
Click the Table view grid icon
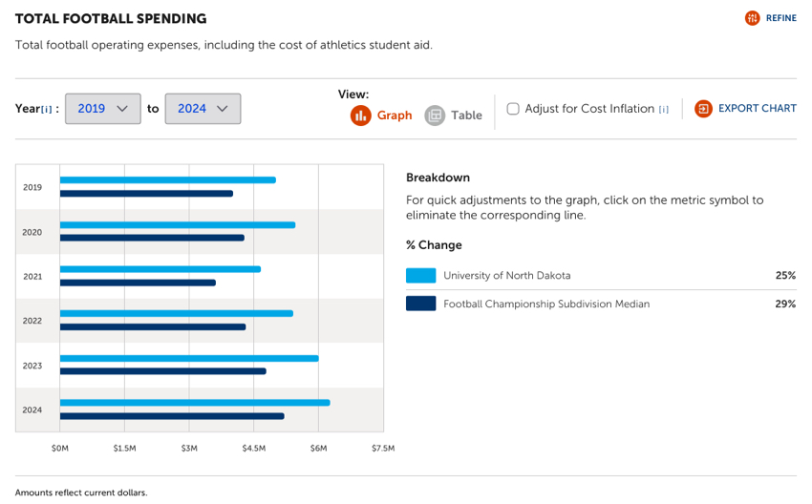coord(435,115)
